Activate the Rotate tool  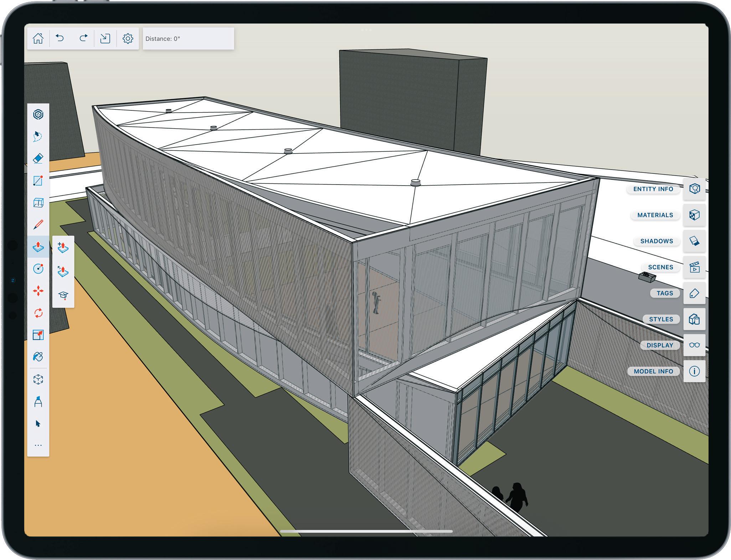pos(38,313)
